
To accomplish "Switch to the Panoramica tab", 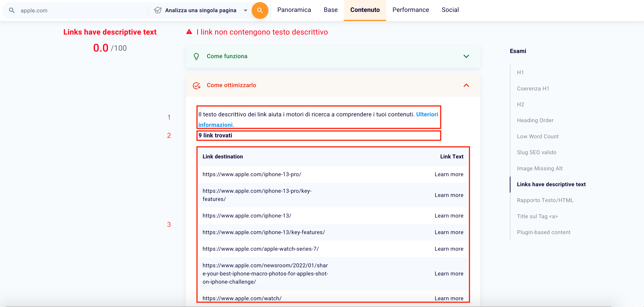I will tap(294, 10).
